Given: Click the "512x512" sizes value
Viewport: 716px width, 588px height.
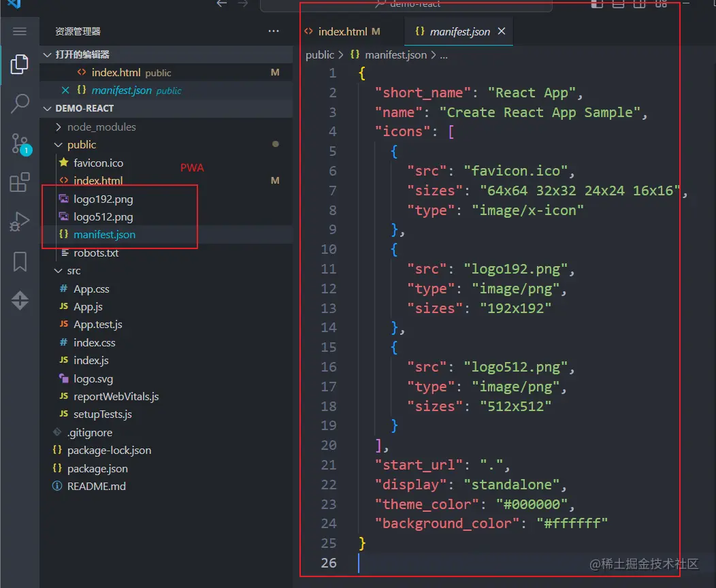Looking at the screenshot, I should tap(515, 406).
